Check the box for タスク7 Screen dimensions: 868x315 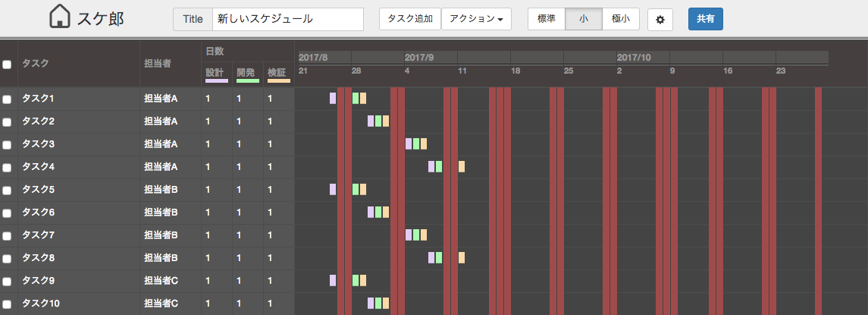click(x=7, y=236)
